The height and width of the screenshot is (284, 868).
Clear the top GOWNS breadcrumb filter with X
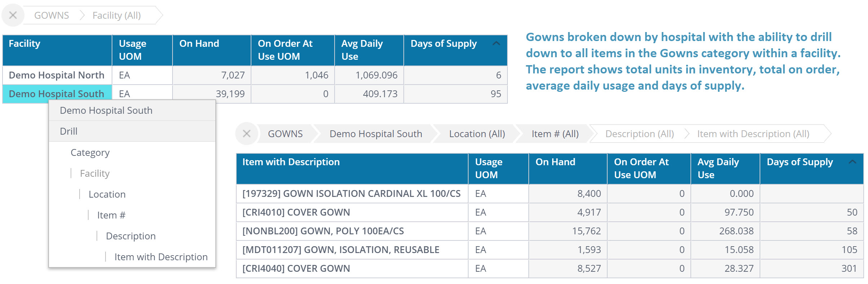coord(13,15)
